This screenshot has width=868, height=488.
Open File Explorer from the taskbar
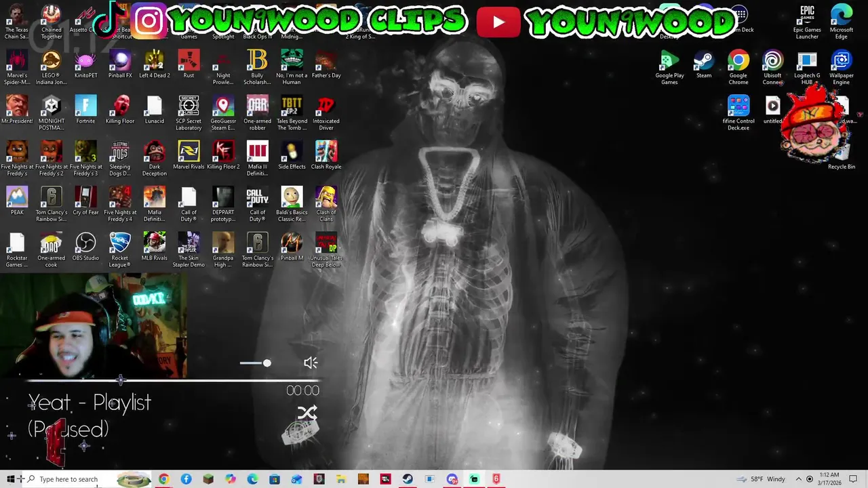click(x=341, y=479)
